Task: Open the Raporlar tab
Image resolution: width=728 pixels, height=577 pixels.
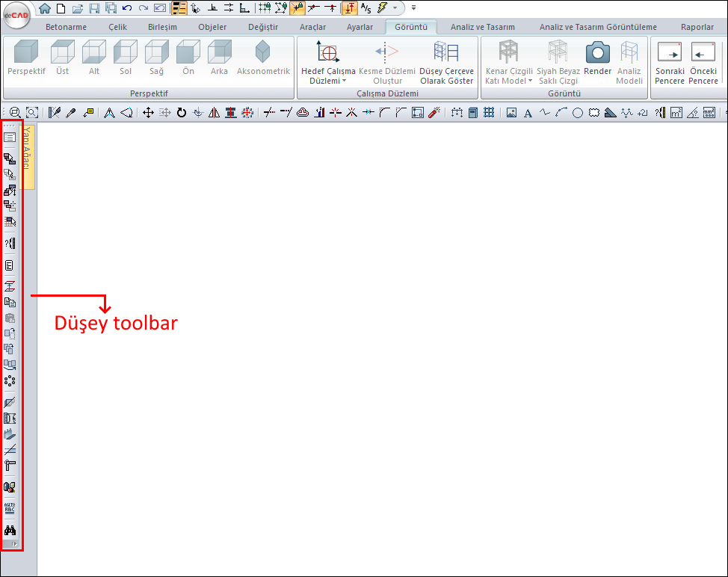Action: [697, 27]
